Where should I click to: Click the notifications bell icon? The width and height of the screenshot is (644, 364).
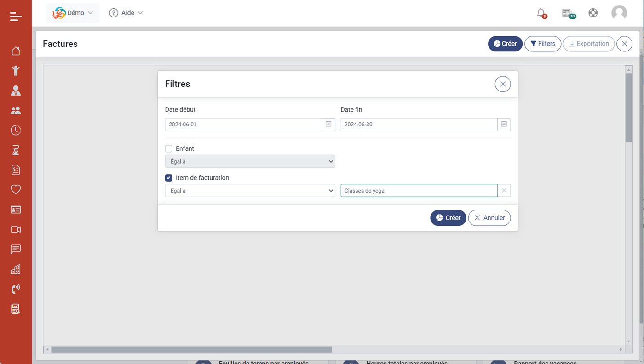[541, 13]
